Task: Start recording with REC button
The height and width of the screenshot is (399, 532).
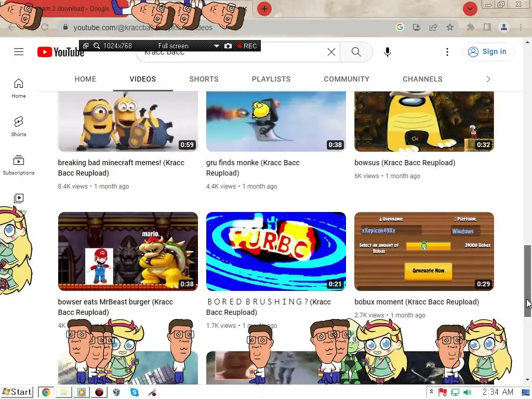Action: point(247,46)
